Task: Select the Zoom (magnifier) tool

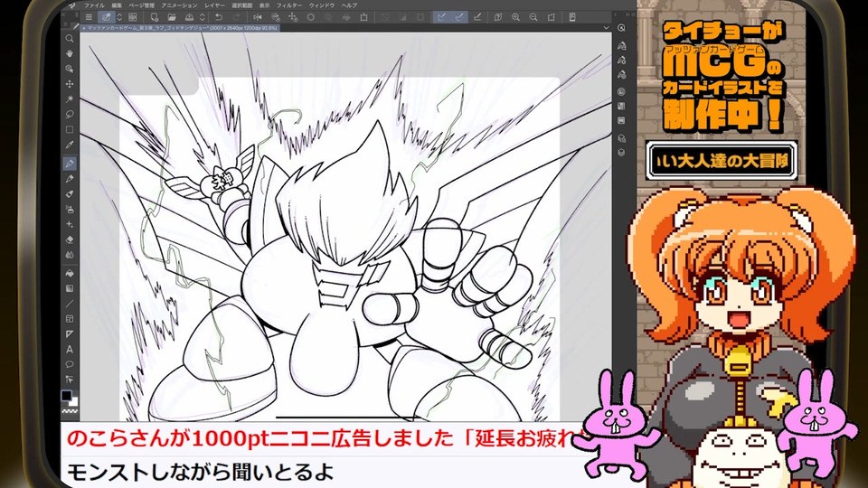Action: [x=70, y=39]
